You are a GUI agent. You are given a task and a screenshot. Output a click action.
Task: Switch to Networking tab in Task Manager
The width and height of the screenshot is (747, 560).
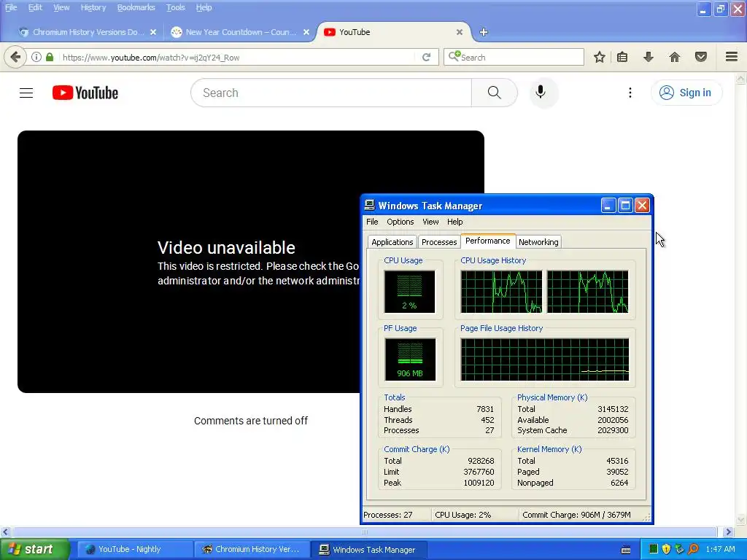(538, 242)
